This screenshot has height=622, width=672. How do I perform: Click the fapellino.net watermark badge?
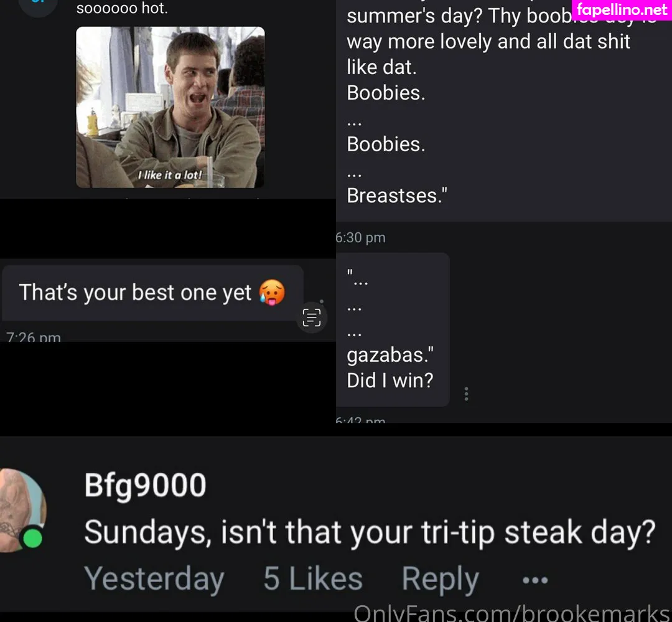pyautogui.click(x=621, y=10)
